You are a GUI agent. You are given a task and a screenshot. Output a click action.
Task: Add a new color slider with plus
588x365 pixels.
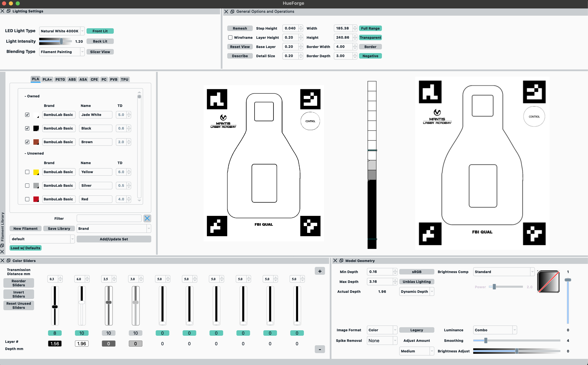[x=320, y=271]
